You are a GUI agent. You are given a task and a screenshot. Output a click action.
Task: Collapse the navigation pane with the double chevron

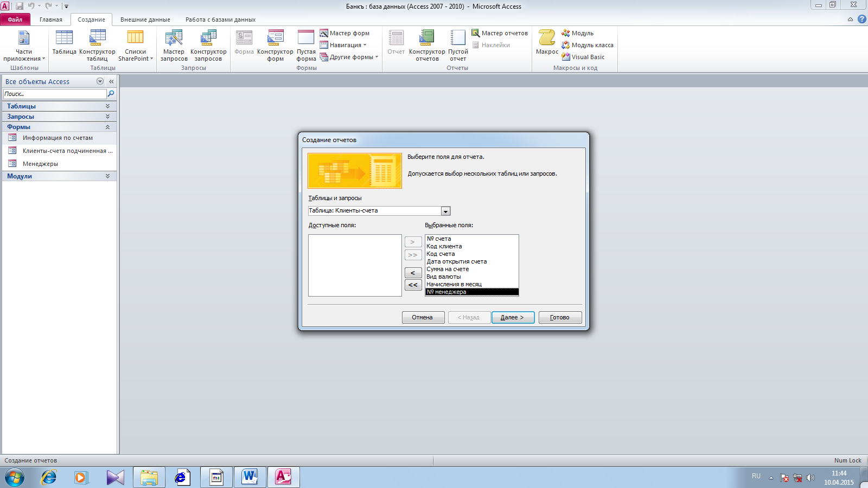click(111, 81)
